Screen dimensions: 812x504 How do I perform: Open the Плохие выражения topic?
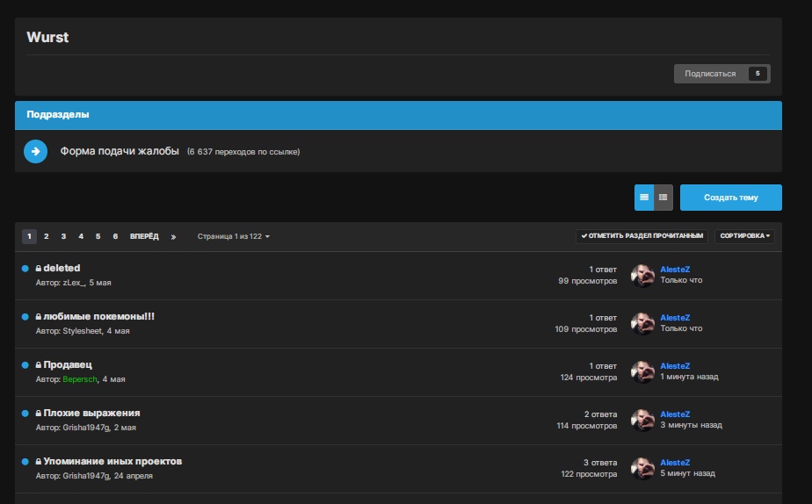[91, 413]
